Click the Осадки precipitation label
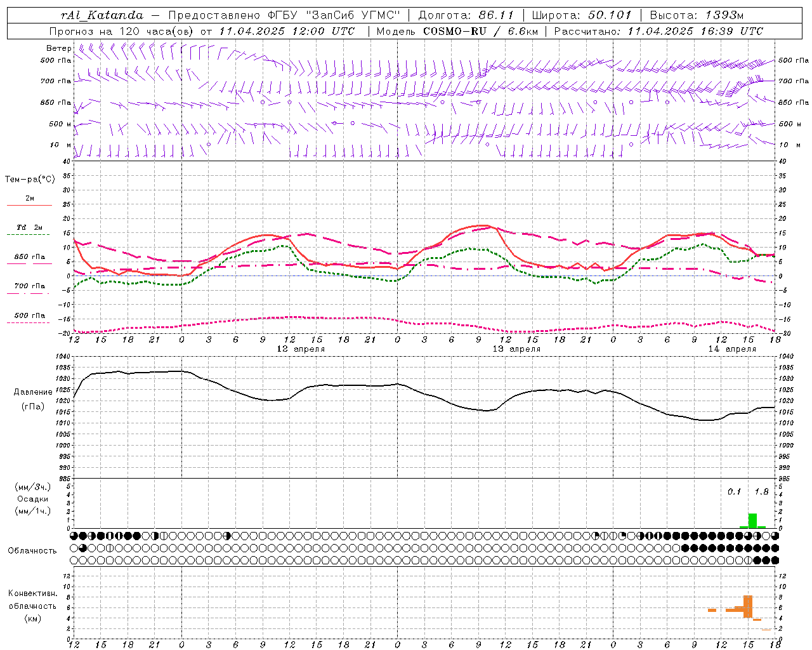The width and height of the screenshot is (812, 650). pyautogui.click(x=33, y=499)
